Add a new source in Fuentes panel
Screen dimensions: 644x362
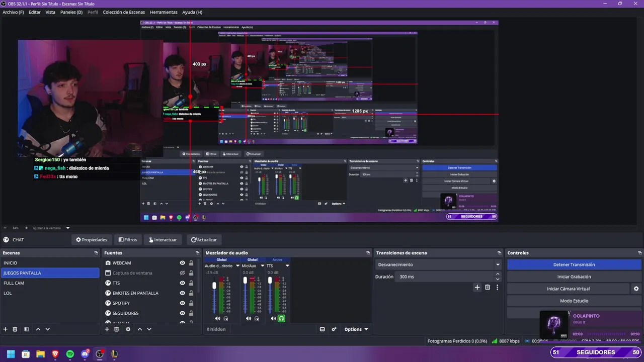[x=107, y=329]
